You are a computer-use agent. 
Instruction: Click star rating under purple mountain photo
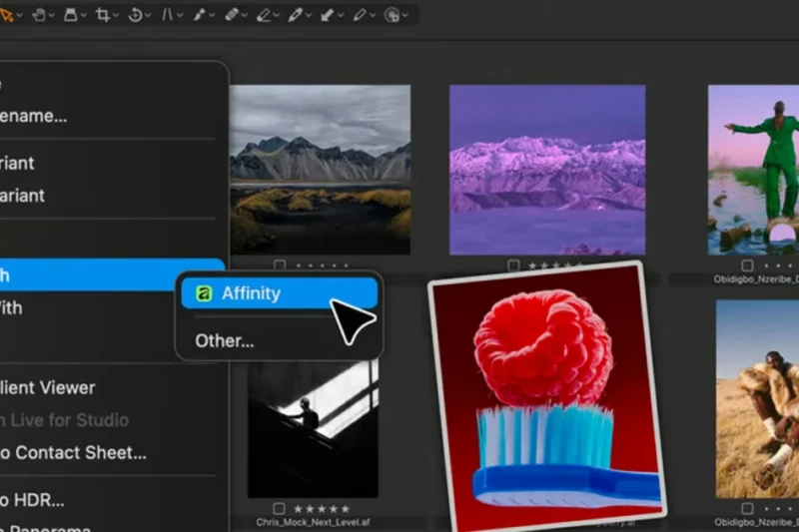555,266
